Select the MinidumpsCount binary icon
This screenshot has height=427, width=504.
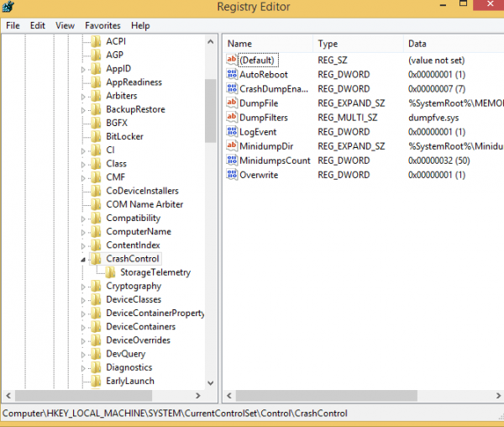pos(232,160)
